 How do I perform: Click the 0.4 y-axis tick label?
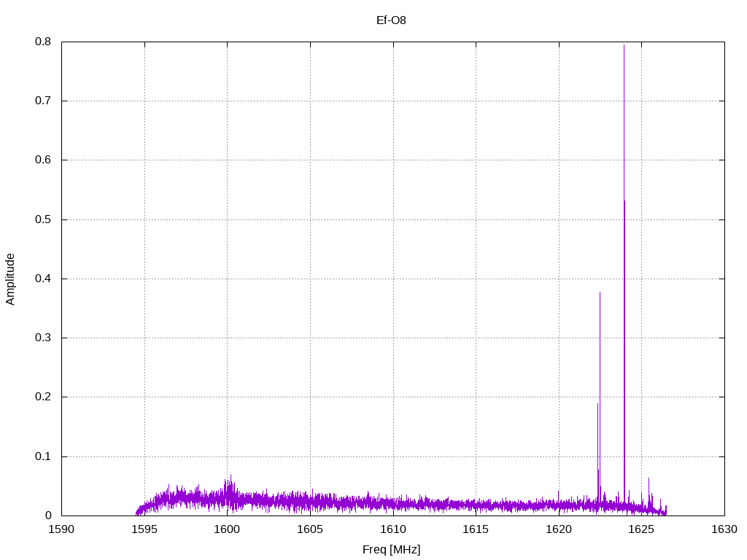(43, 279)
